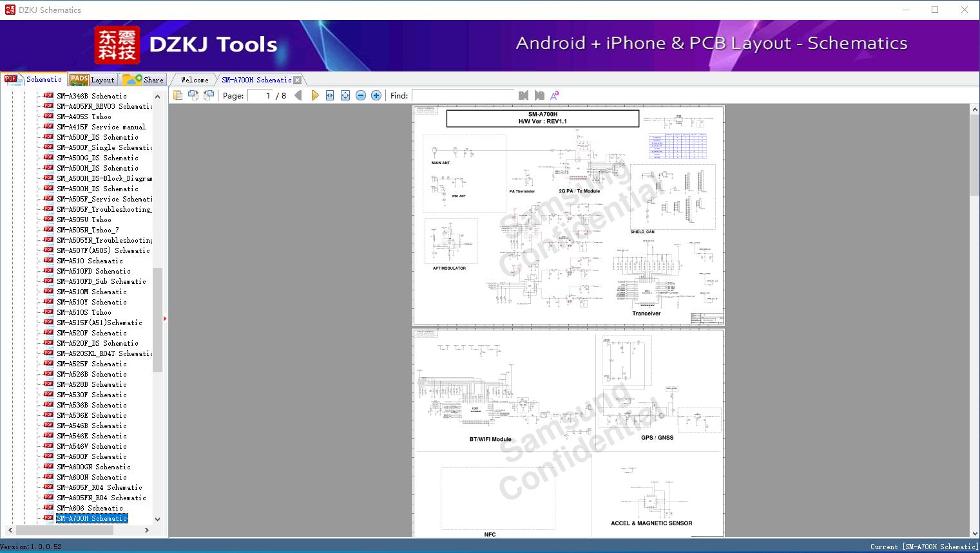The height and width of the screenshot is (553, 980).
Task: Find previous match icon
Action: [523, 95]
